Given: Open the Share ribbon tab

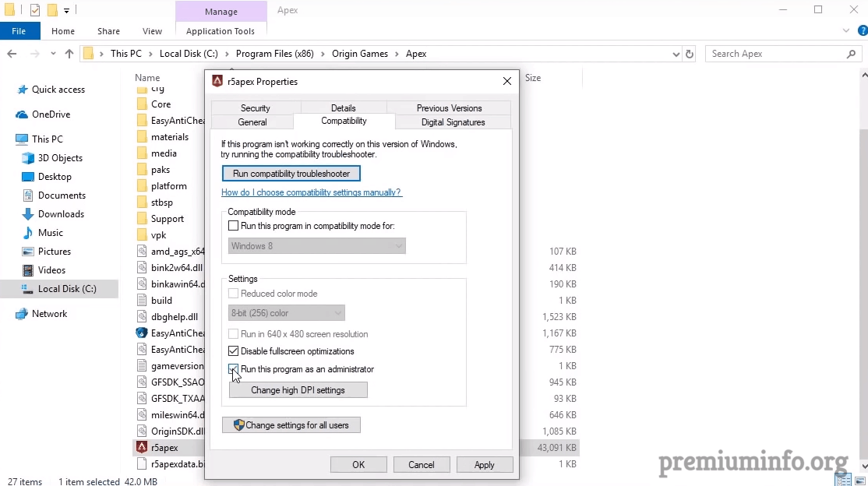Looking at the screenshot, I should [x=108, y=31].
